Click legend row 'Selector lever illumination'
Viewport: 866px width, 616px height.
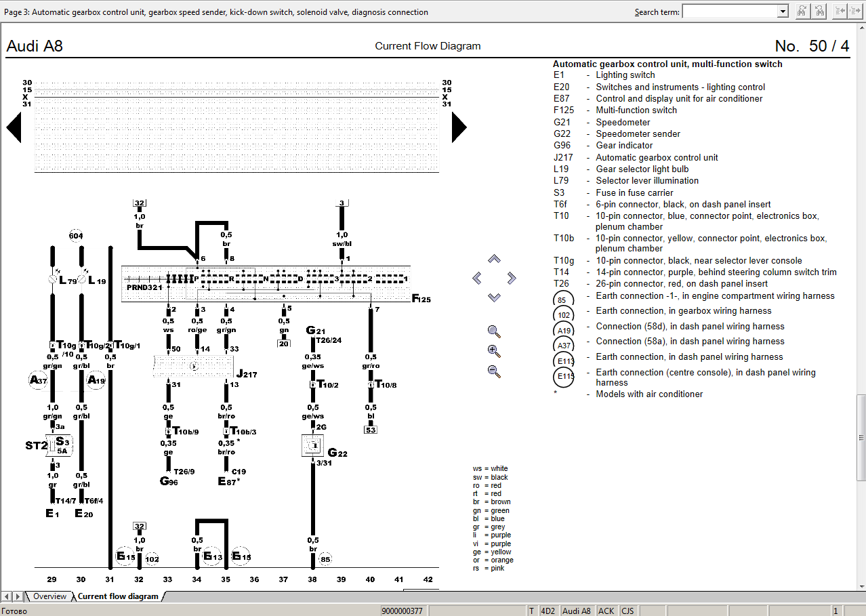[x=625, y=180]
